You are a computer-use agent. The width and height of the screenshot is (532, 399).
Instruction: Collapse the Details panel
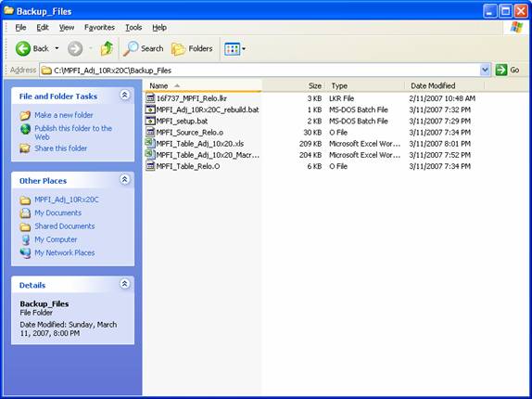coord(124,284)
